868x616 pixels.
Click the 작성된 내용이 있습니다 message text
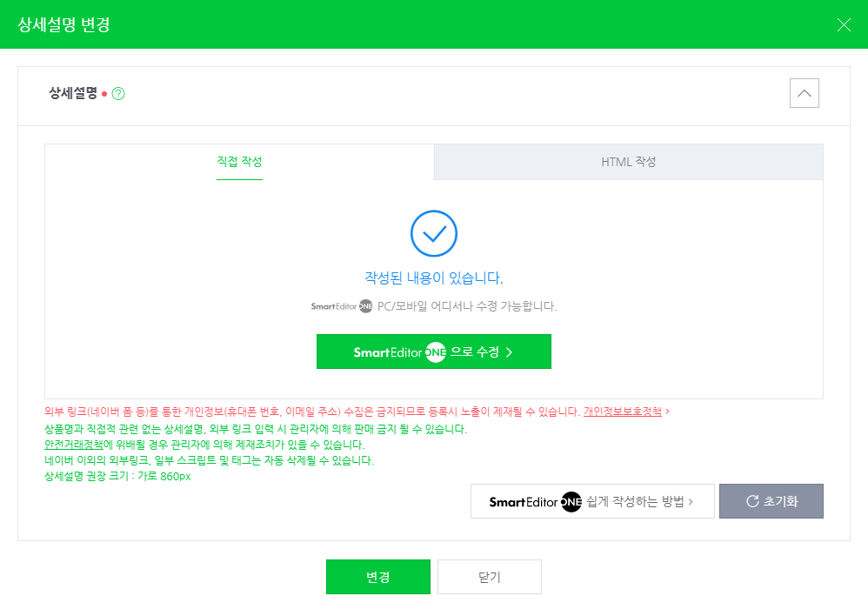click(x=433, y=278)
